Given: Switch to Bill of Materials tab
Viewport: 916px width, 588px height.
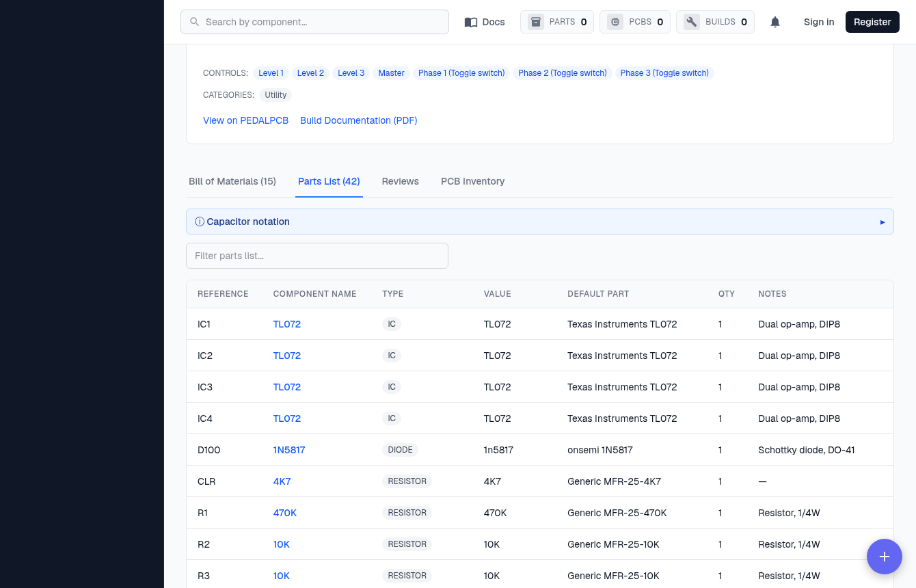Looking at the screenshot, I should click(x=232, y=181).
